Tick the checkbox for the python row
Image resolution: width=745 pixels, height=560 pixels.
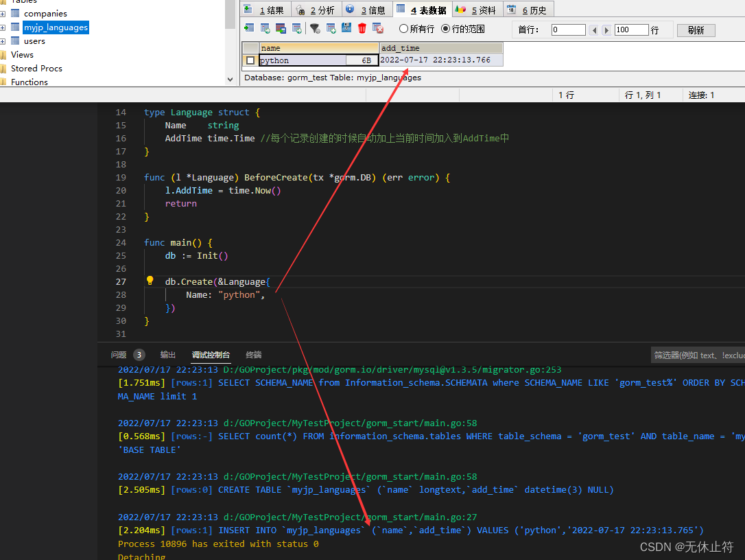coord(250,60)
